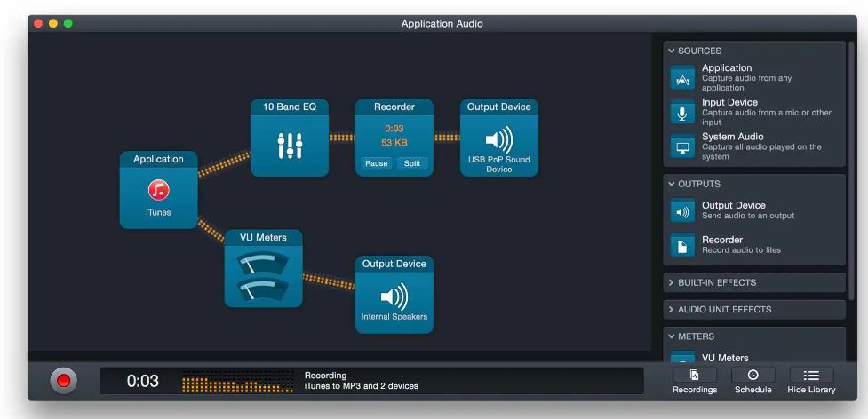This screenshot has height=419, width=868.
Task: Select the Application block title
Action: coord(158,159)
